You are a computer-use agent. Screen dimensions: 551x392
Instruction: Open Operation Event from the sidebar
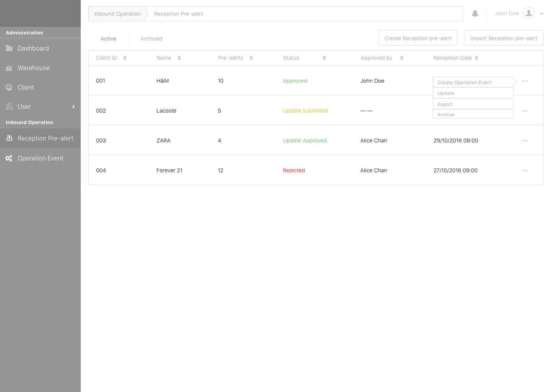point(41,158)
